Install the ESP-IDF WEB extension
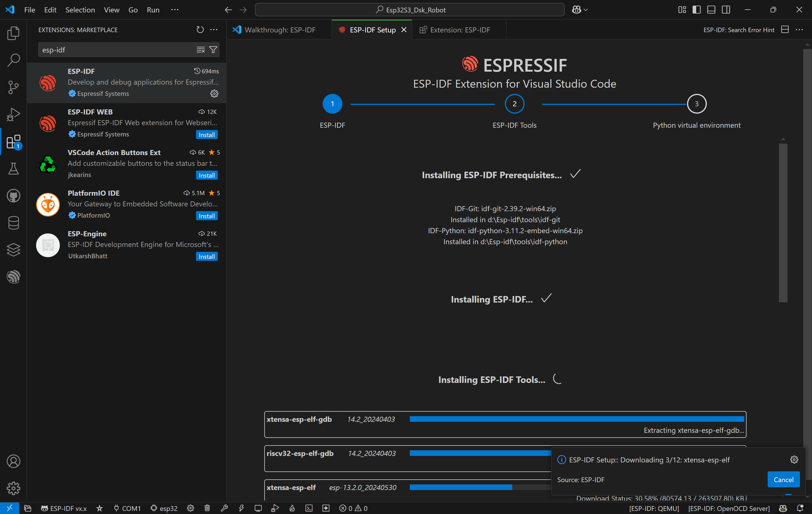The image size is (812, 514). click(x=207, y=134)
